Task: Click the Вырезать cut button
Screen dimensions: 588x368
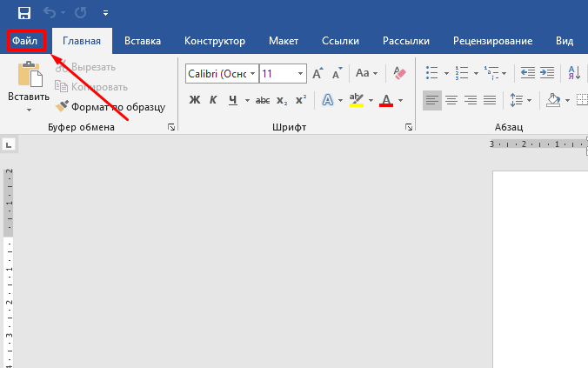Action: click(x=86, y=67)
